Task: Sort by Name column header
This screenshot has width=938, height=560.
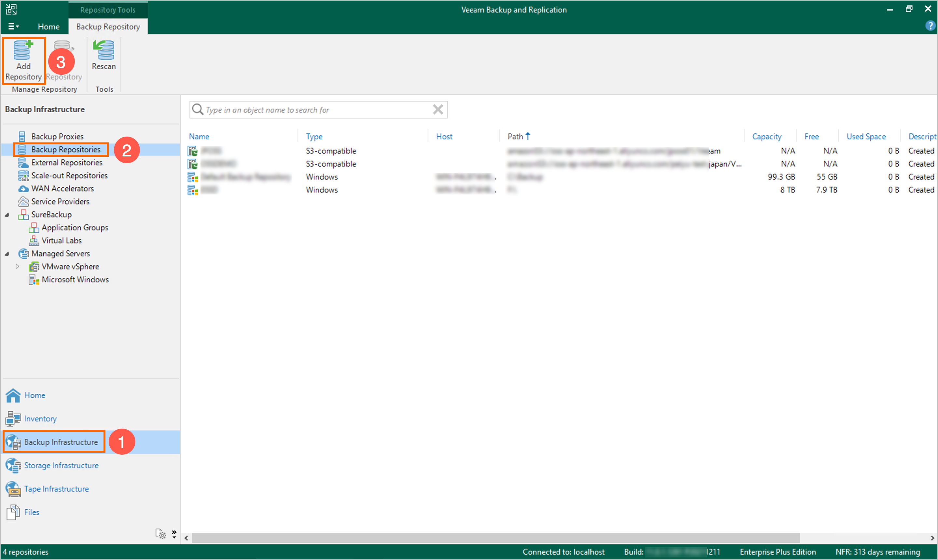Action: [x=199, y=137]
